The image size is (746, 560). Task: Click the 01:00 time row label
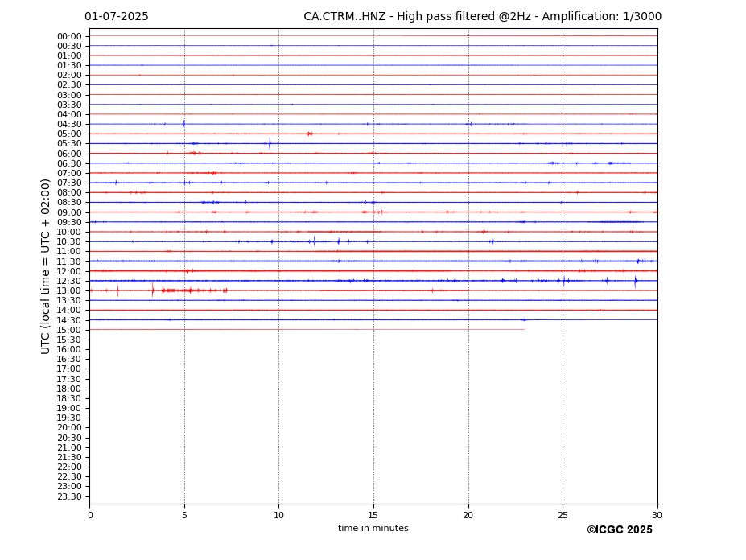pyautogui.click(x=69, y=56)
